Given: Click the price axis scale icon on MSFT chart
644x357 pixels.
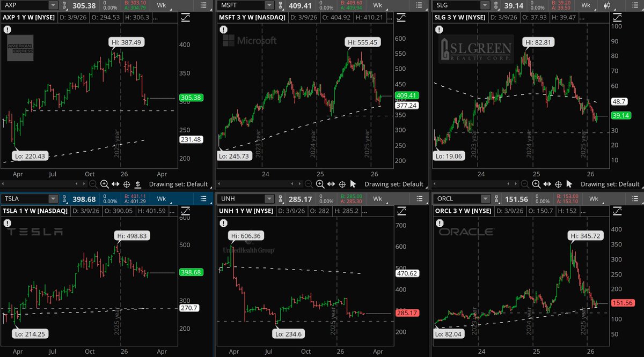Looking at the screenshot, I should pos(401,18).
